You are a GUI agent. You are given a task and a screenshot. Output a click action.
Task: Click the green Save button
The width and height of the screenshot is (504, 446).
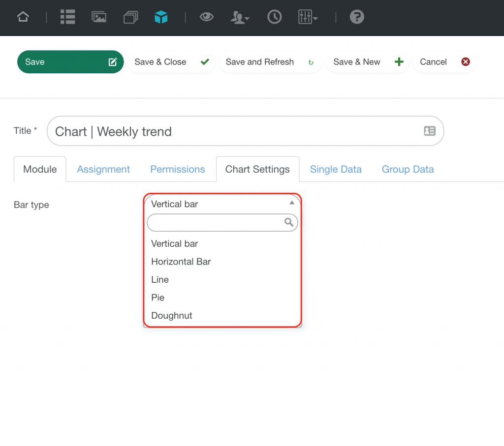tap(70, 61)
